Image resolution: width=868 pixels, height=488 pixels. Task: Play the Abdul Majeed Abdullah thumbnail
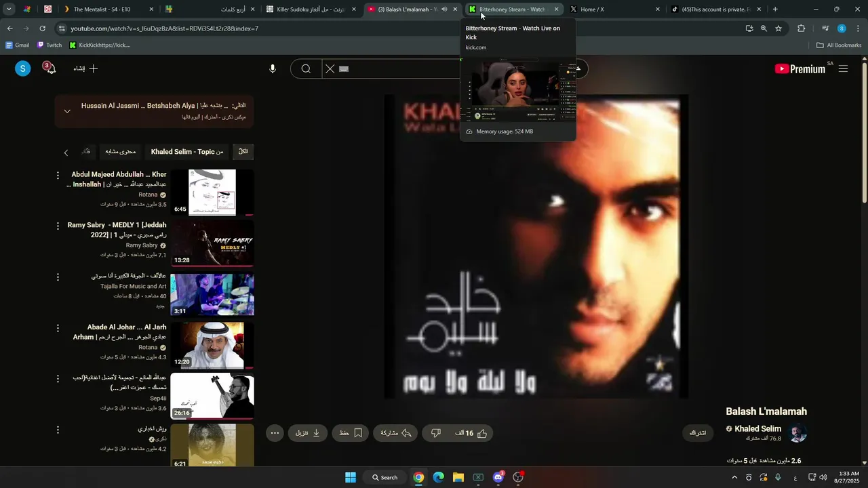[x=212, y=192]
